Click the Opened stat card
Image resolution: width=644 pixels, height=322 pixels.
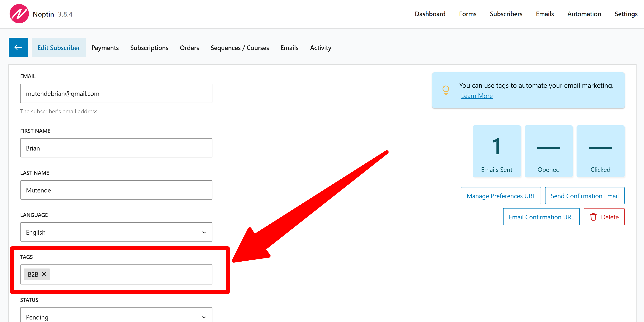tap(548, 151)
